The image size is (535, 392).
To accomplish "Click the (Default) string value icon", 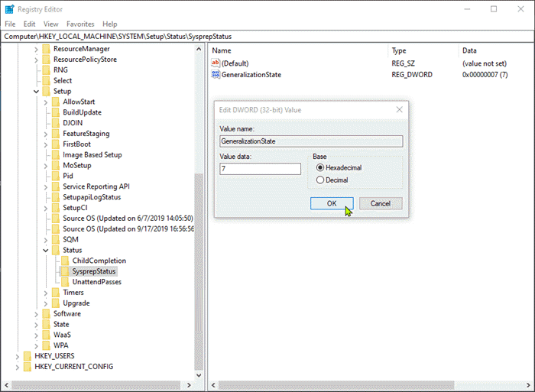I will coord(216,63).
